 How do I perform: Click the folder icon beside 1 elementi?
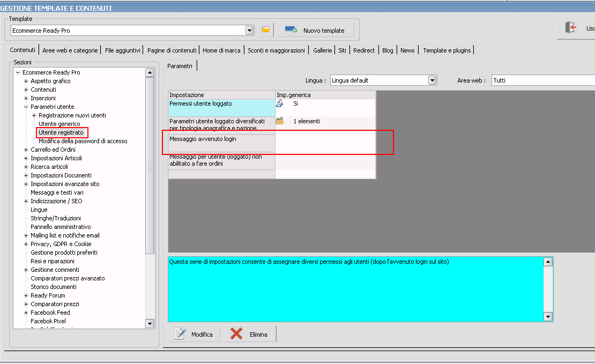(x=280, y=121)
